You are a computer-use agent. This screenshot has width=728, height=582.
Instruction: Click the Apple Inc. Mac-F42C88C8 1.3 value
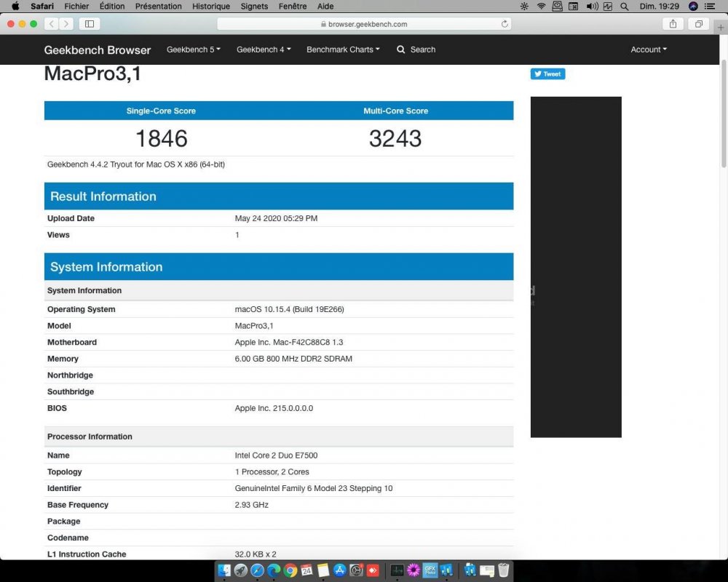coord(289,342)
